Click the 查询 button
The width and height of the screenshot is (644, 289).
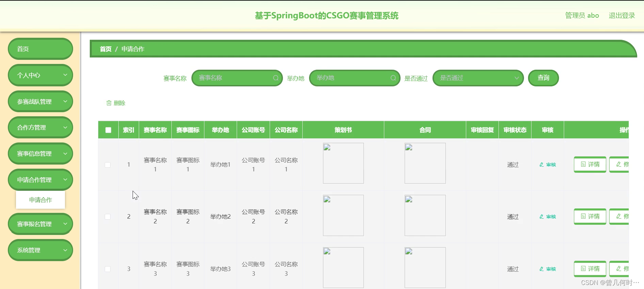tap(543, 78)
